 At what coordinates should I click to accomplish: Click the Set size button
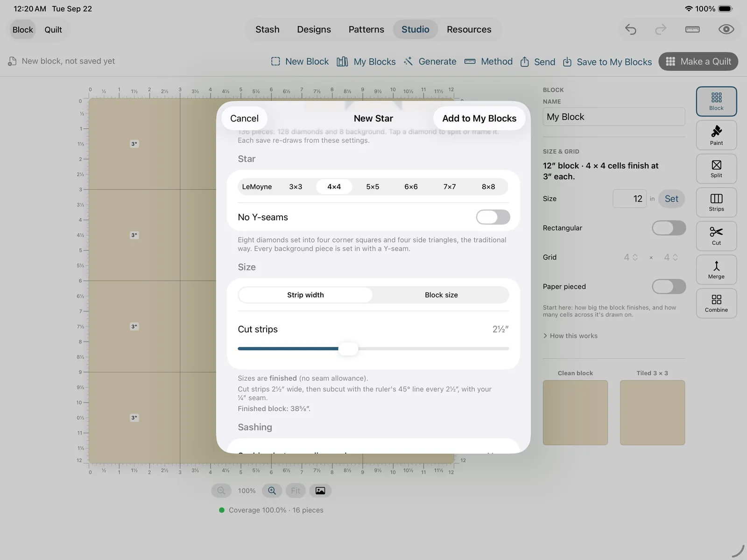pos(671,199)
